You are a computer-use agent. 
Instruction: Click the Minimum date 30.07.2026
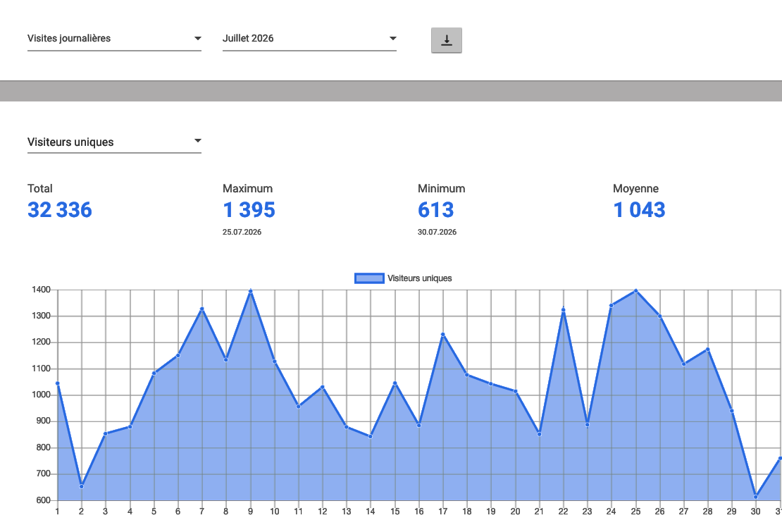pos(437,232)
